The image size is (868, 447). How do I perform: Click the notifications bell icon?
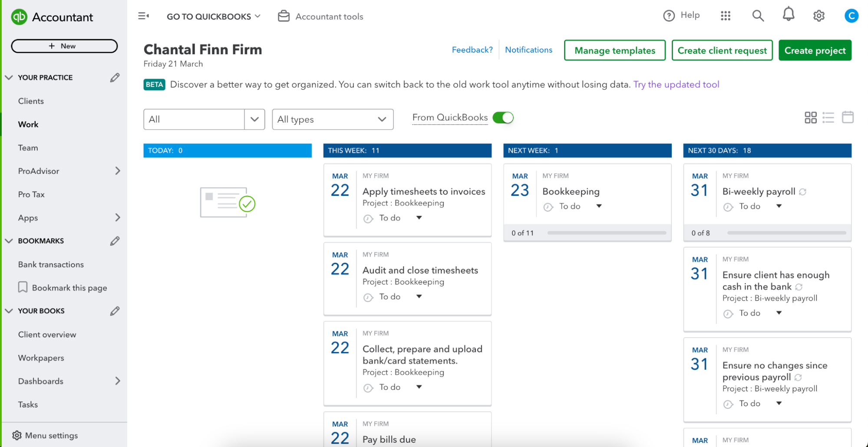[x=788, y=15]
